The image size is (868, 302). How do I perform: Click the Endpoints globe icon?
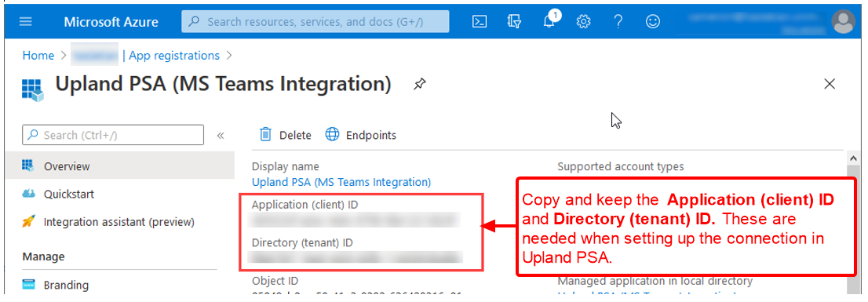(x=332, y=134)
